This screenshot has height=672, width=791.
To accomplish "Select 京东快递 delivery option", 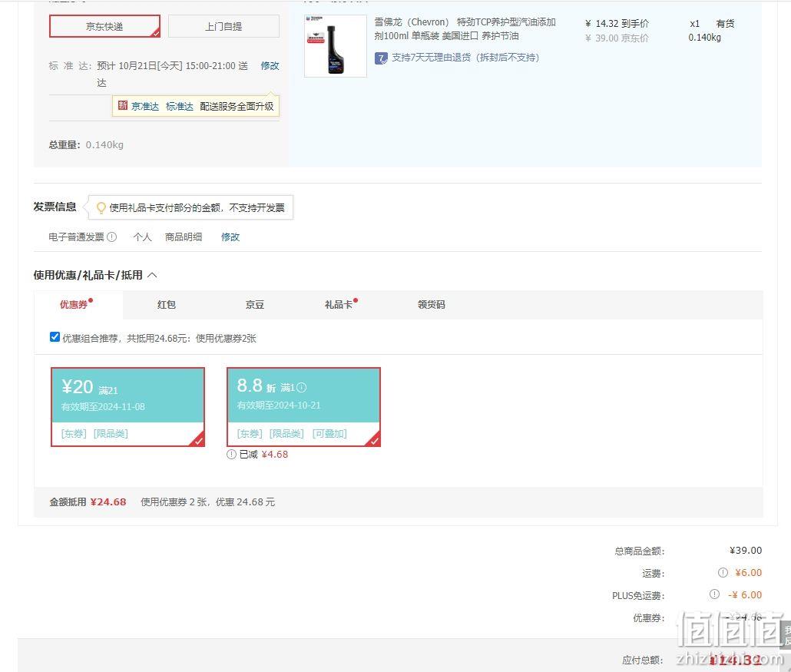I will click(x=104, y=26).
